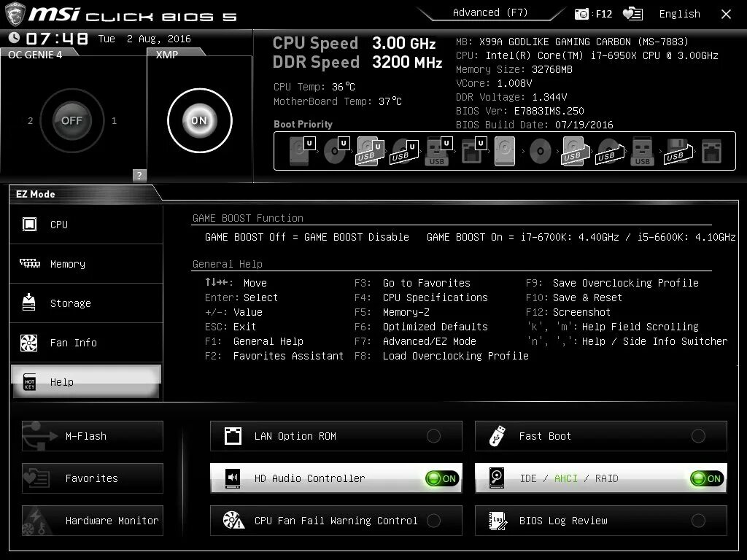Open the CPU section in EZ Mode
747x560 pixels.
[86, 225]
